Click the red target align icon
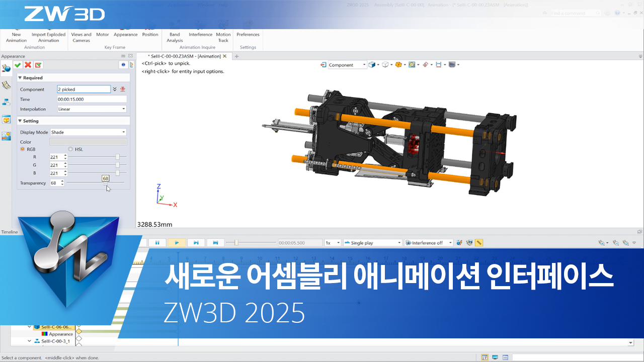The width and height of the screenshot is (644, 362). coord(425,65)
